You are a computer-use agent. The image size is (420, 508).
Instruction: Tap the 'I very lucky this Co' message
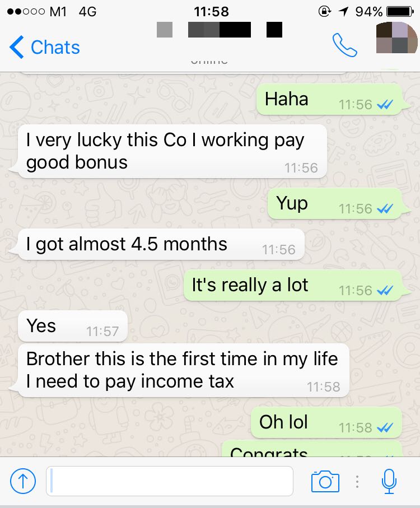[172, 151]
